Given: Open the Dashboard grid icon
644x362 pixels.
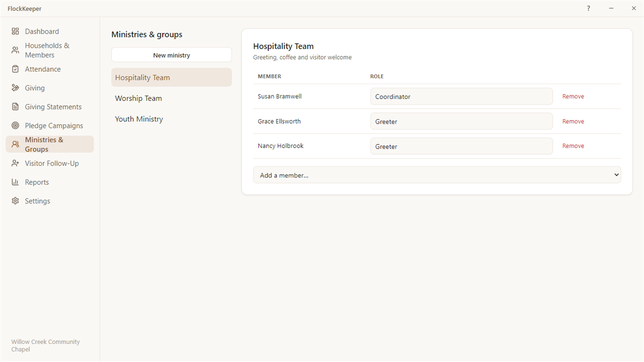Looking at the screenshot, I should coord(15,31).
